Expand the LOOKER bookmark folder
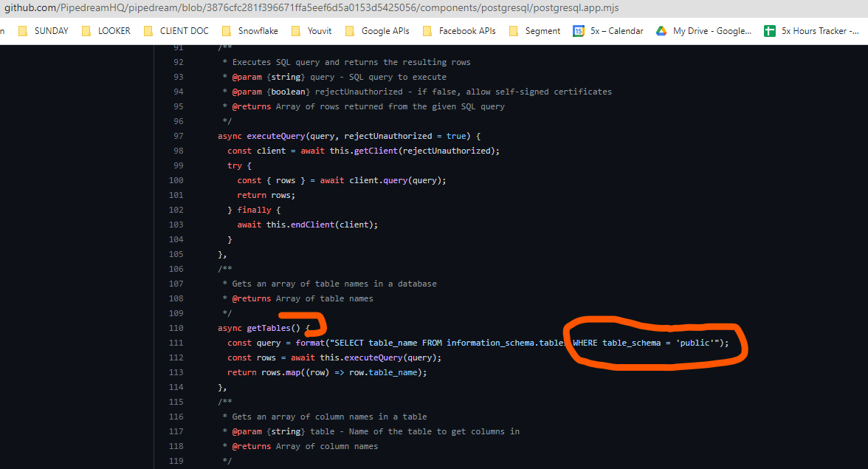This screenshot has height=469, width=868. tap(111, 31)
